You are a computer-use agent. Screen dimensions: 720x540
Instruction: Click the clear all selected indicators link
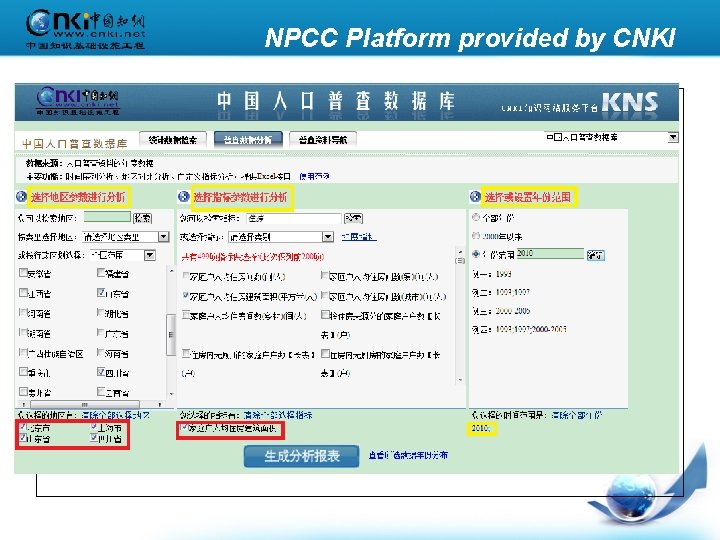tap(278, 415)
